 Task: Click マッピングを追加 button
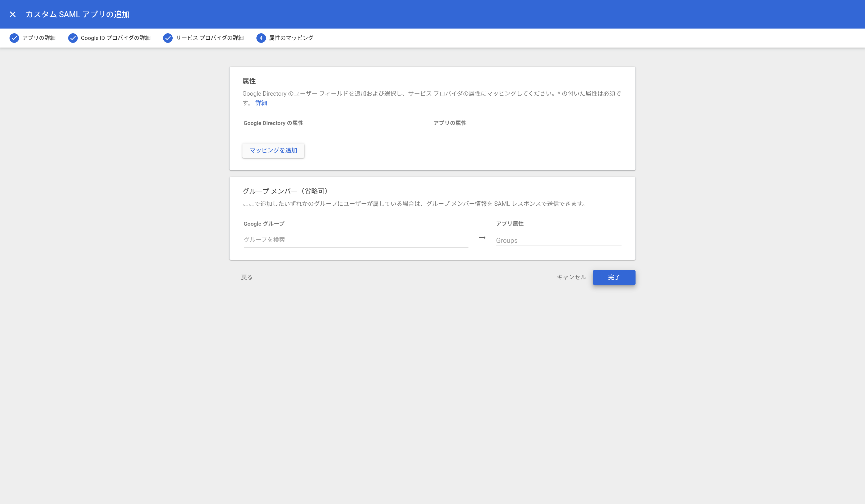[273, 150]
